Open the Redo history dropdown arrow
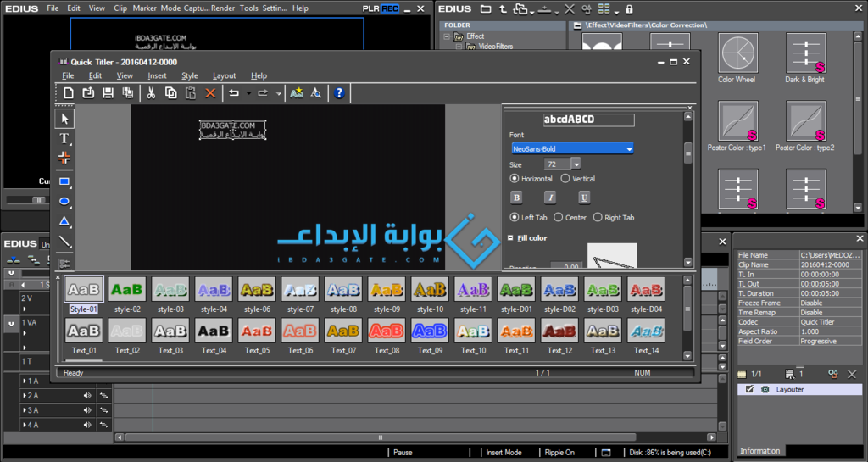868x462 pixels. (278, 93)
